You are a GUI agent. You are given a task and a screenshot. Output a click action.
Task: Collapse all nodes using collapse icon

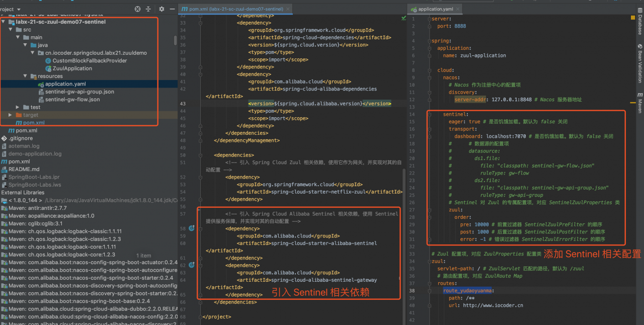click(x=149, y=9)
